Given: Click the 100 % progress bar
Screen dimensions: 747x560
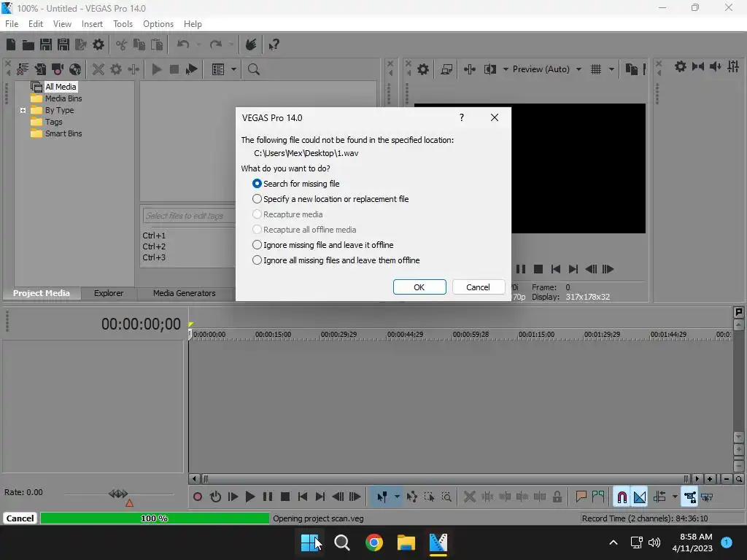Looking at the screenshot, I should 155,518.
